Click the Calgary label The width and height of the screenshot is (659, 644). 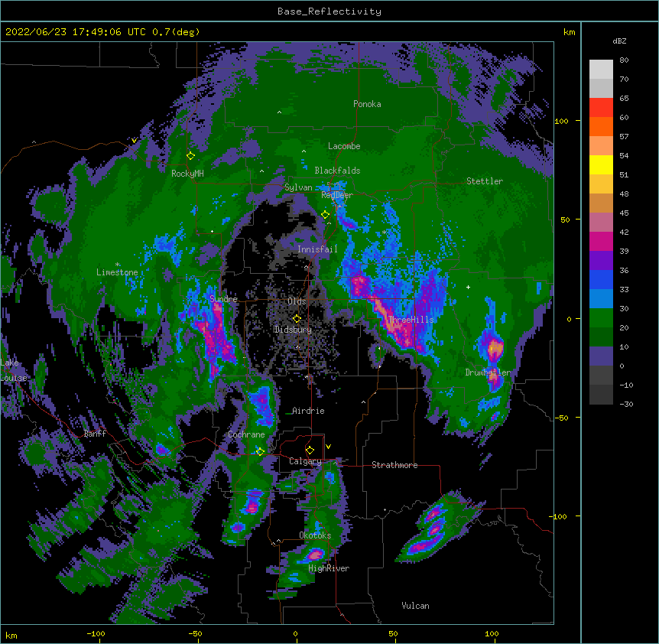click(x=305, y=461)
